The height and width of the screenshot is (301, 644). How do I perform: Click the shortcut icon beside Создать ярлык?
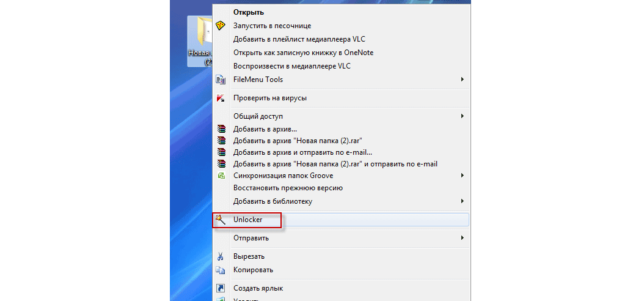221,288
